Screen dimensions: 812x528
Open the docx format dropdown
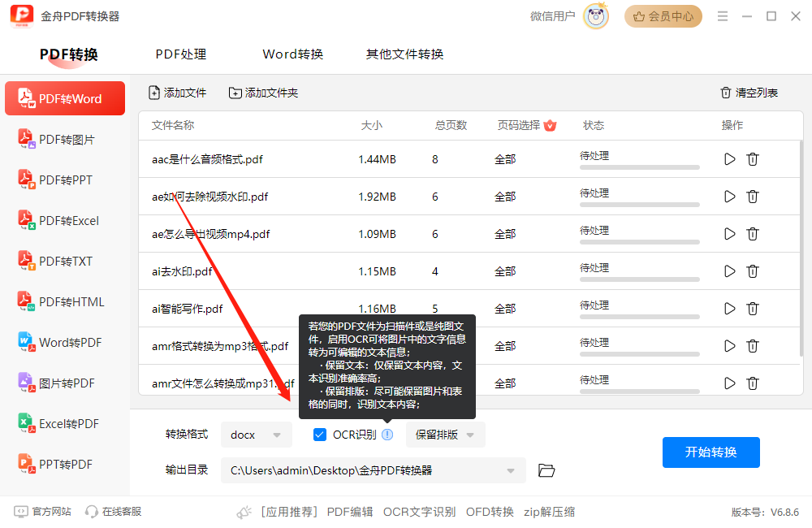tap(256, 435)
